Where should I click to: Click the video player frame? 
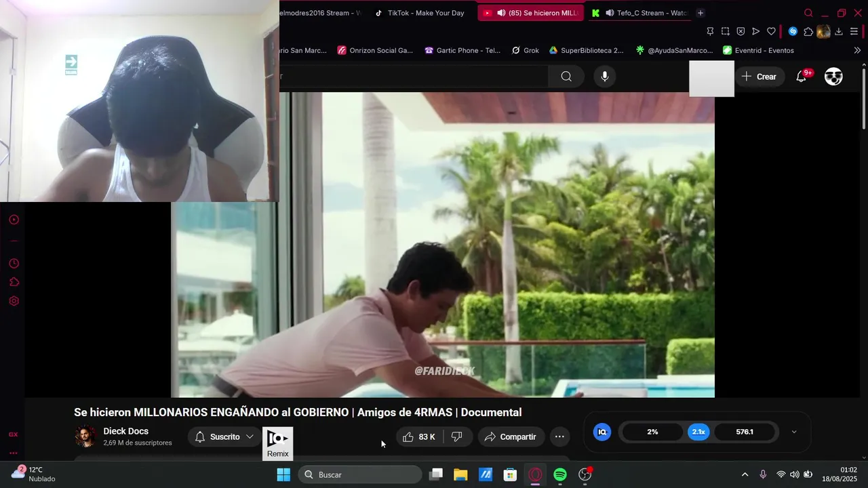point(443,245)
